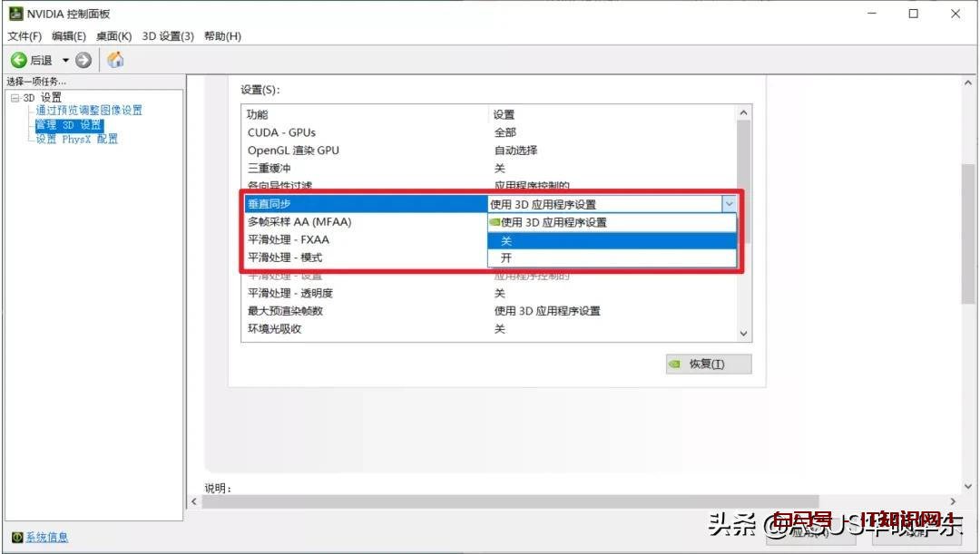Select 通过预览调整图像设置 in tree
The height and width of the screenshot is (554, 980).
tap(89, 111)
